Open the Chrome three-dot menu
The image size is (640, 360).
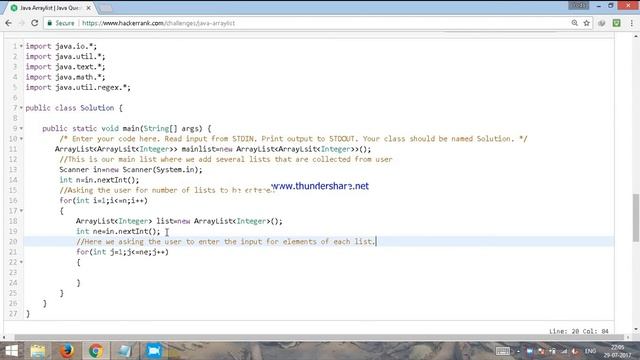pos(631,23)
